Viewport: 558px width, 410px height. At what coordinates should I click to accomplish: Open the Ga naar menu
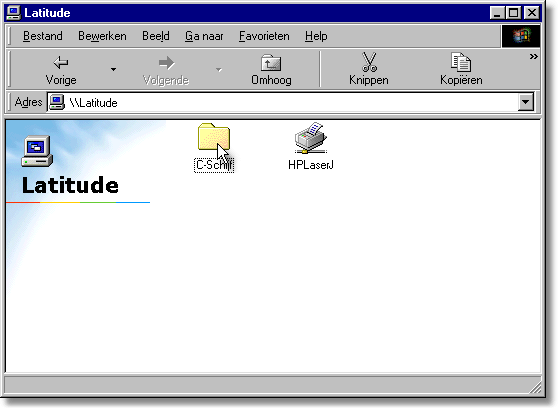click(x=204, y=36)
